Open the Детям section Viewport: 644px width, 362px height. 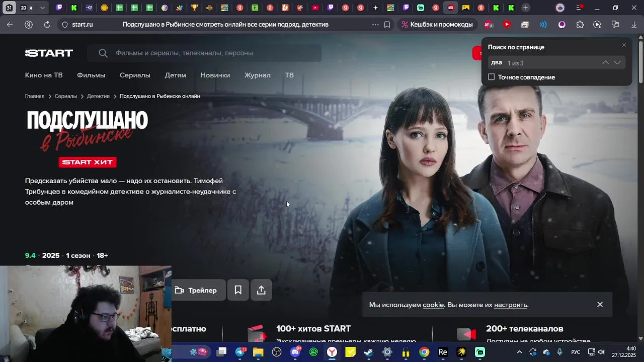[176, 75]
